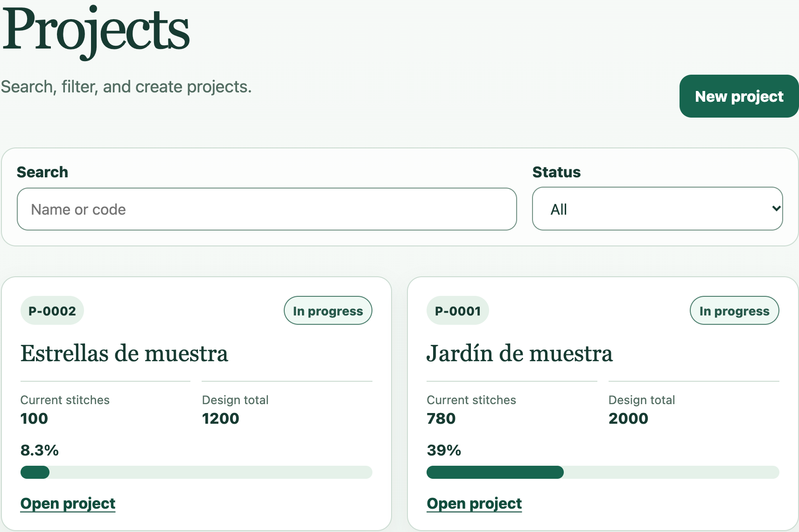Screen dimensions: 799x532
Task: Click design total value 1200
Action: pos(220,419)
